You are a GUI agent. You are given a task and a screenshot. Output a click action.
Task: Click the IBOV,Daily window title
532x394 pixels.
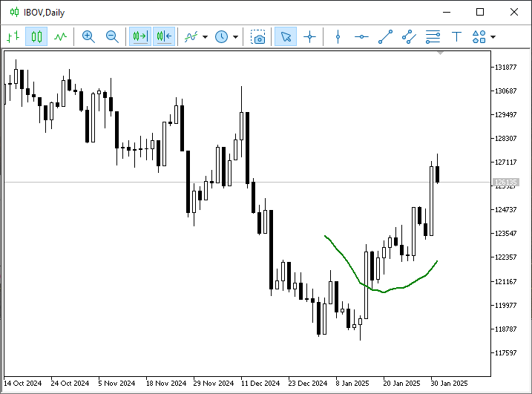(x=44, y=13)
